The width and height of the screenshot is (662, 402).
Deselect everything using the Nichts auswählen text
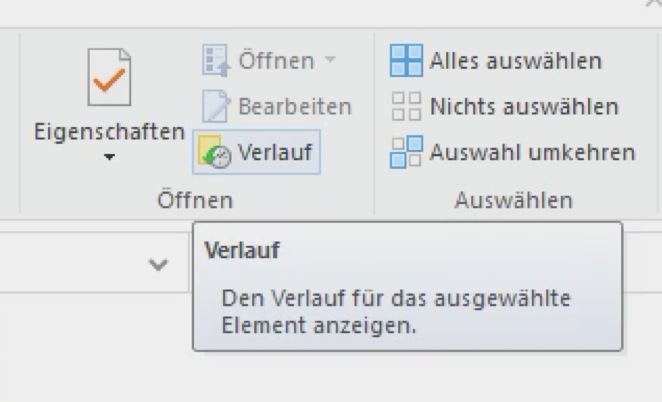pos(524,106)
